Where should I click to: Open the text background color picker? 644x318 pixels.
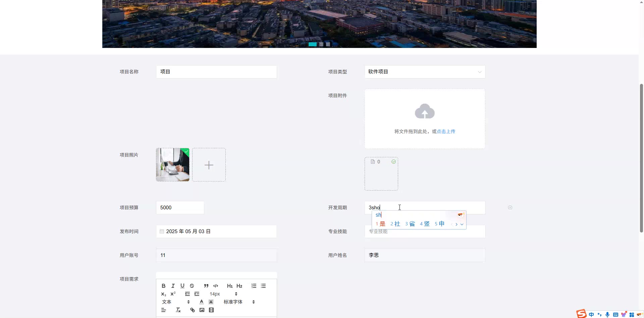pos(211,302)
